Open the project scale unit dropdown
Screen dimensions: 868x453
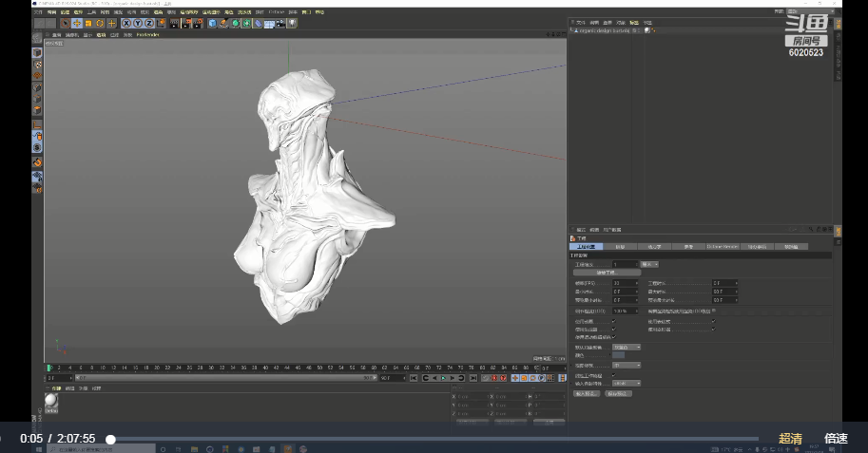(x=649, y=264)
